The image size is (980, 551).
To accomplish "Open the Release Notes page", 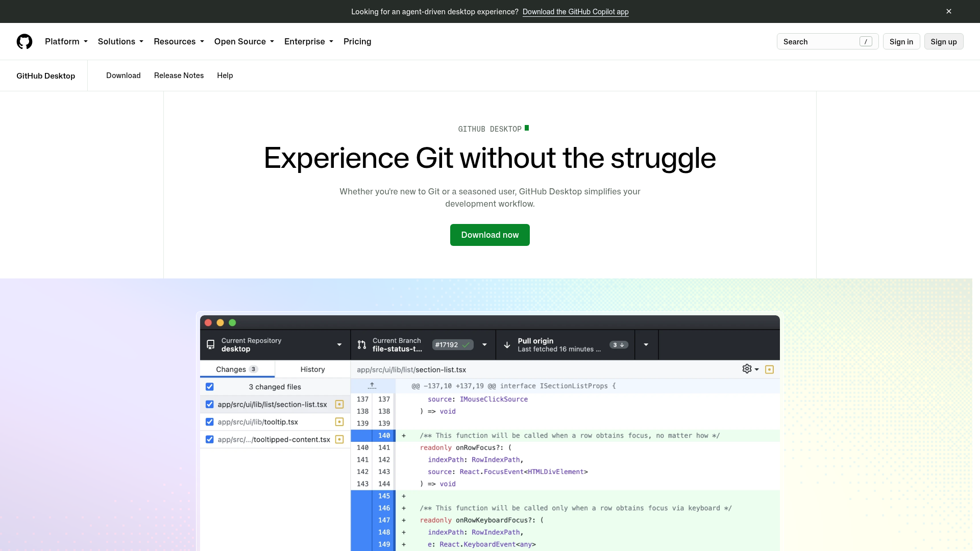I will (x=179, y=76).
